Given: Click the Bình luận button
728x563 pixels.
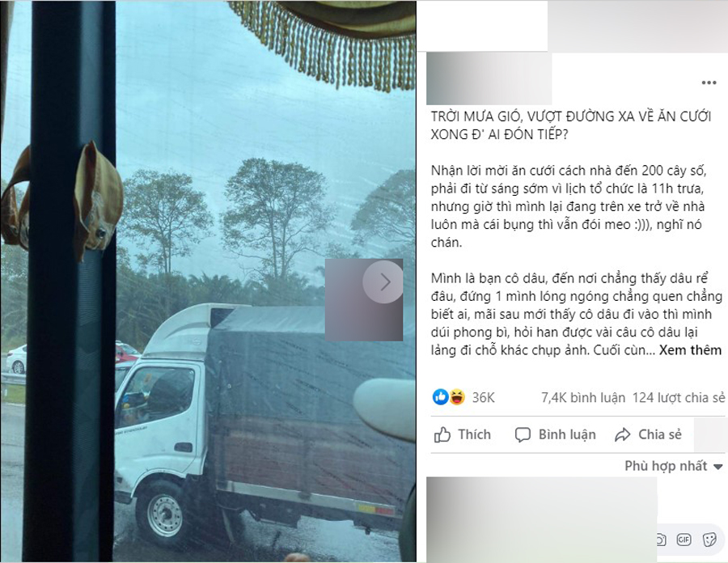Looking at the screenshot, I should (x=555, y=435).
